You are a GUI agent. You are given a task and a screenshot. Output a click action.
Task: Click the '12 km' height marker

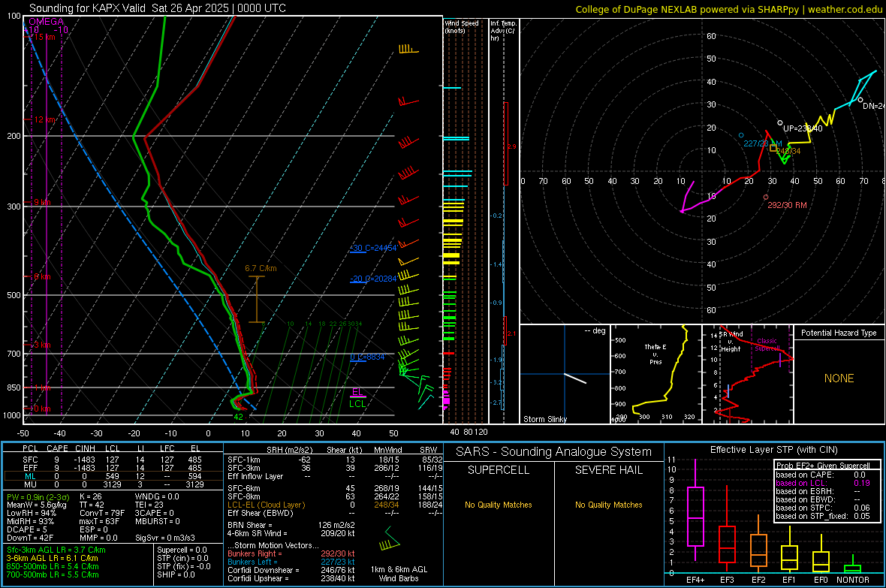(45, 120)
